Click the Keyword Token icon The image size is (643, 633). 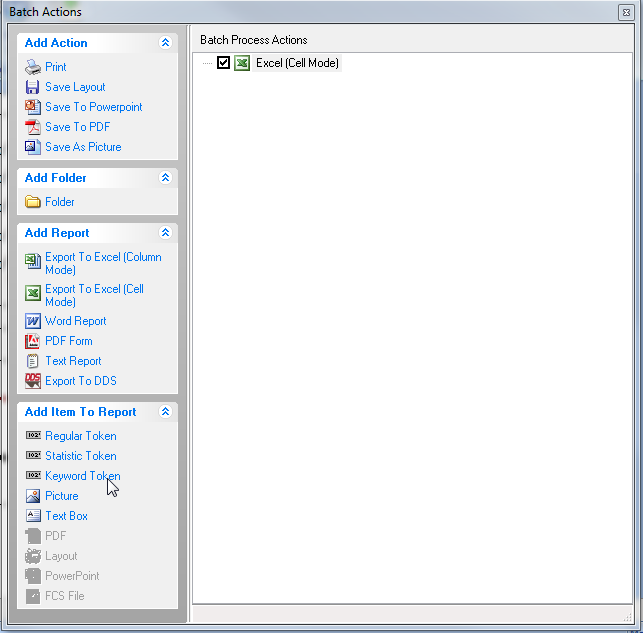click(x=33, y=475)
